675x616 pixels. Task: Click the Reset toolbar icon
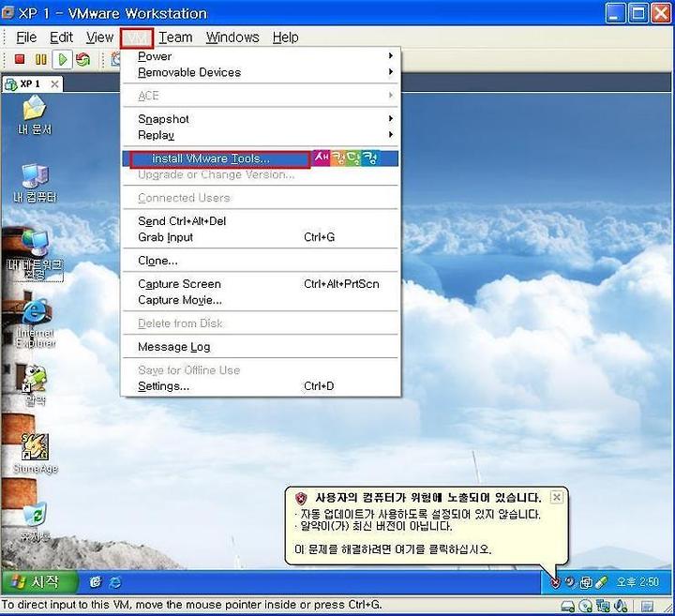pos(82,59)
